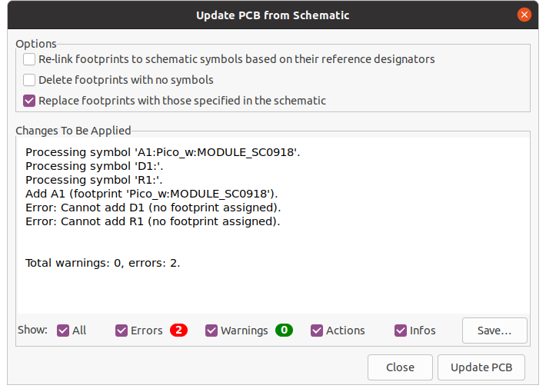
Task: Disable the Actions filter checkbox
Action: (317, 331)
